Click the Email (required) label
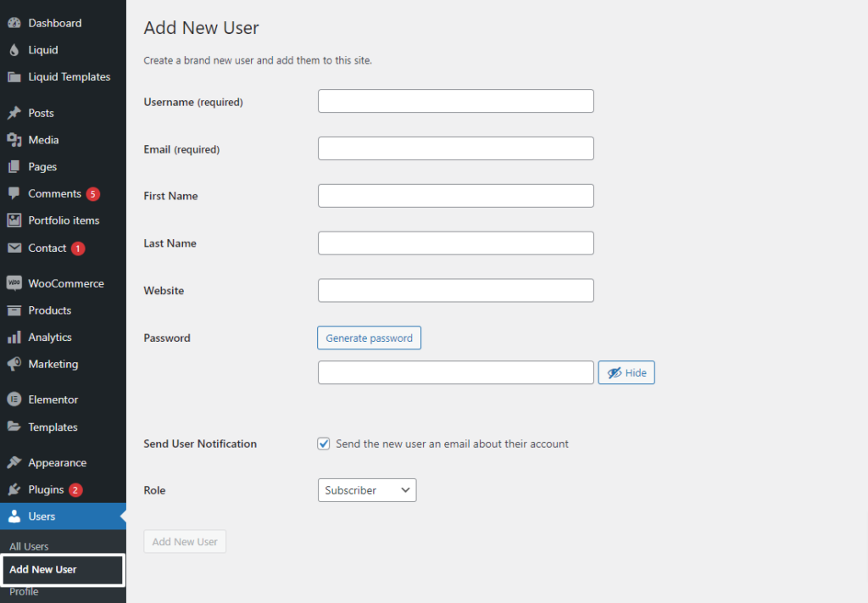868x603 pixels. click(x=181, y=149)
